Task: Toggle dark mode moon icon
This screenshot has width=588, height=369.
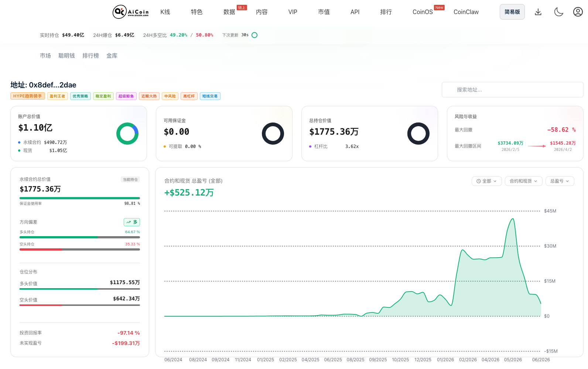Action: coord(558,12)
